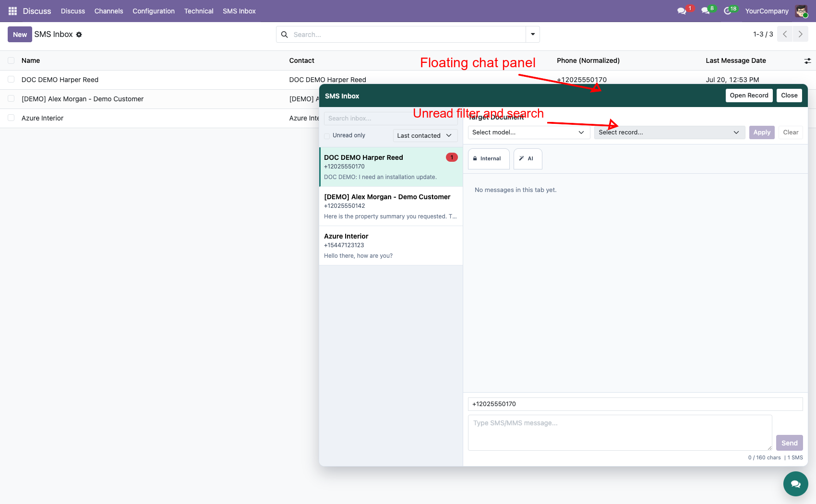
Task: Check the Alex Morgan row checkbox
Action: coord(11,99)
